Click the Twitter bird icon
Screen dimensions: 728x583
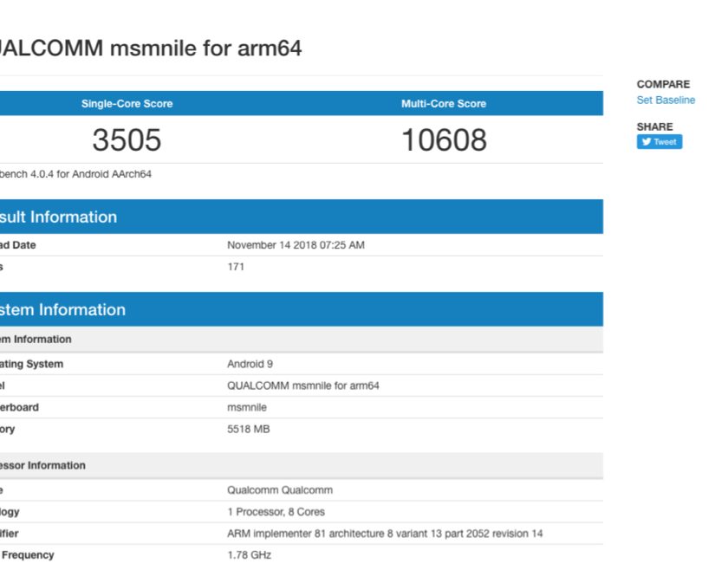click(x=647, y=142)
